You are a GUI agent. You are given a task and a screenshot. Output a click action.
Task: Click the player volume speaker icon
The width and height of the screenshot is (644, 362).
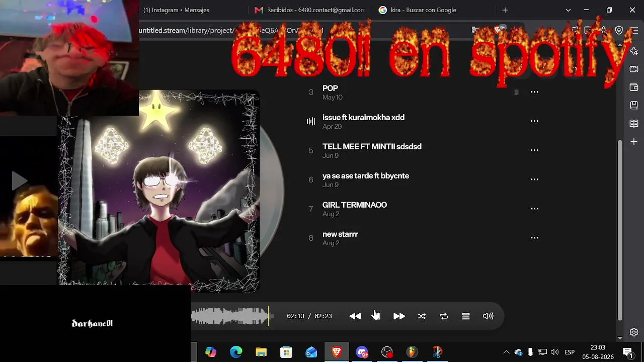(x=488, y=316)
